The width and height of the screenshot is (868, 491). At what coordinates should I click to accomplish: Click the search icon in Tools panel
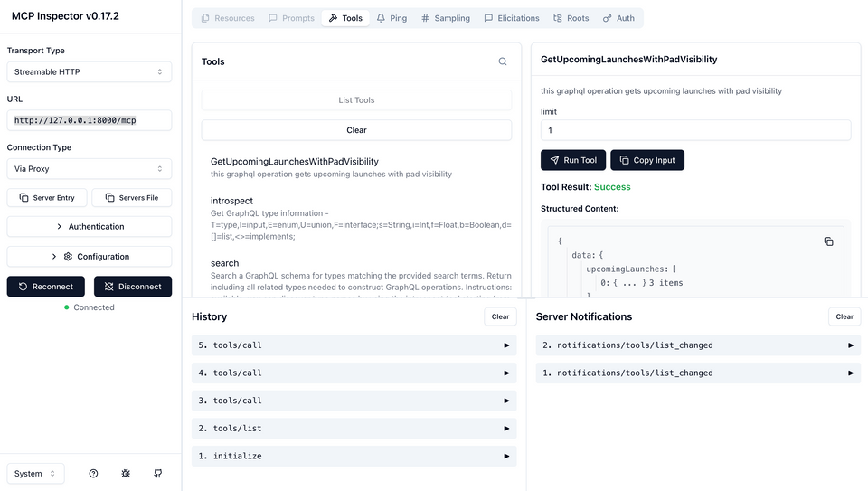click(x=503, y=61)
